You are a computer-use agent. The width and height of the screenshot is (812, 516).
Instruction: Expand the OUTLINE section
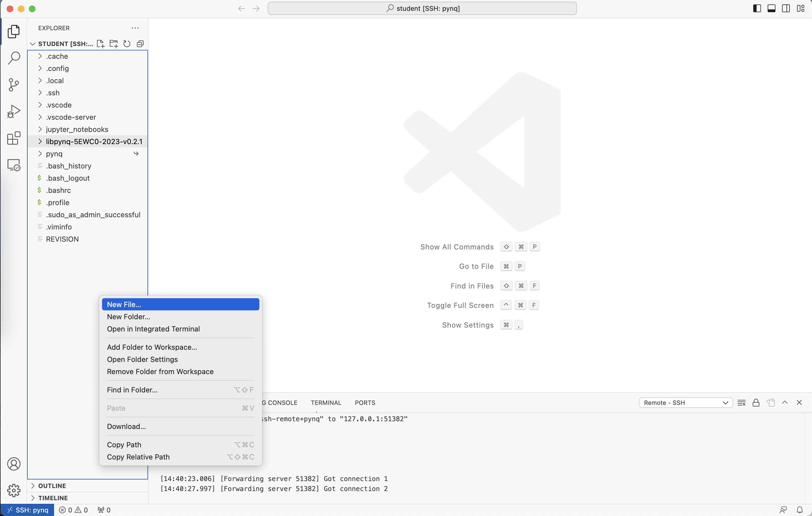pos(88,486)
